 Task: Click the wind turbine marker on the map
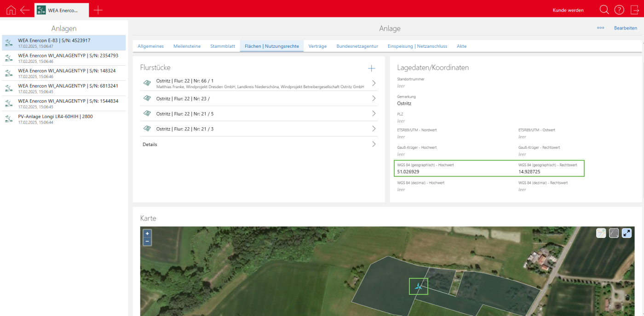[418, 287]
